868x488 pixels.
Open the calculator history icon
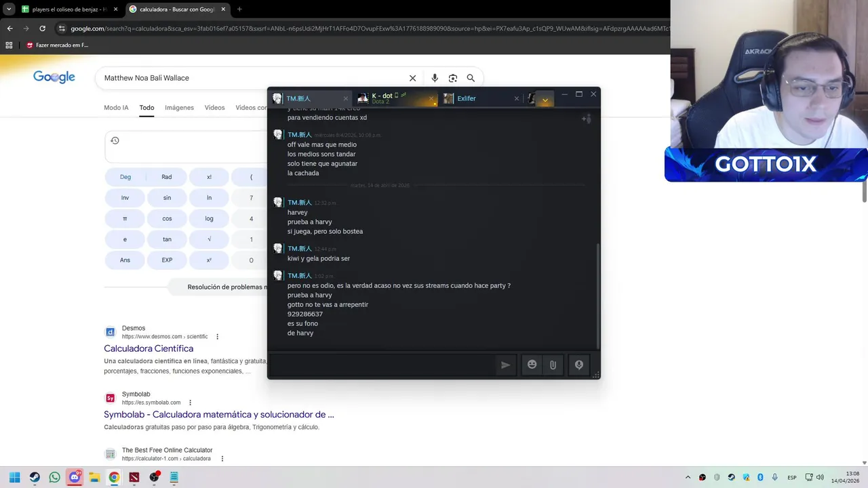pyautogui.click(x=115, y=140)
